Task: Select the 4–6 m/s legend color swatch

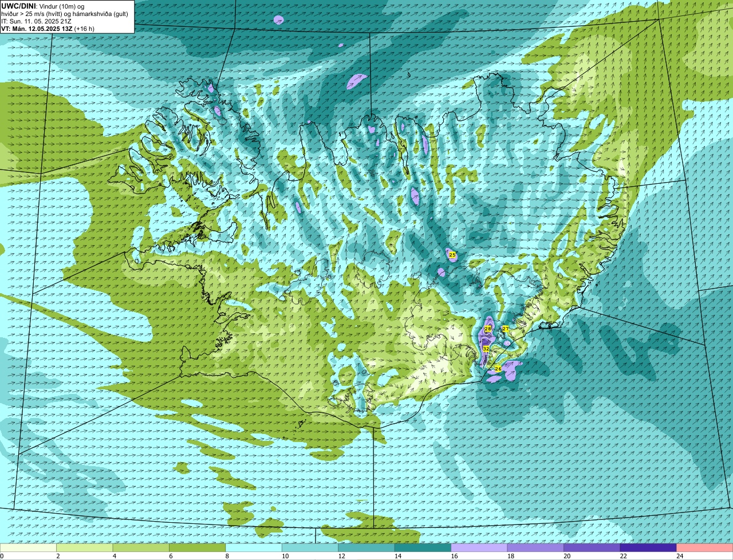Action: (x=141, y=547)
